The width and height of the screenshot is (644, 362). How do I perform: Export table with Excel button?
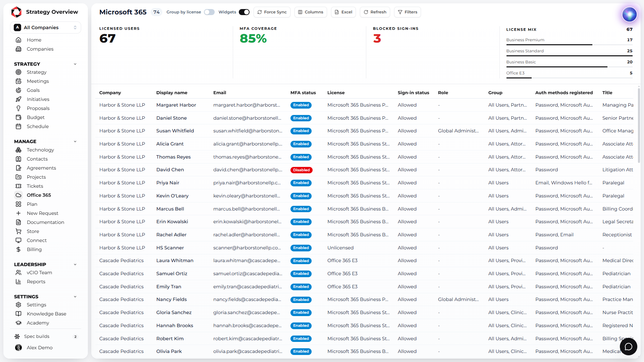tap(343, 12)
